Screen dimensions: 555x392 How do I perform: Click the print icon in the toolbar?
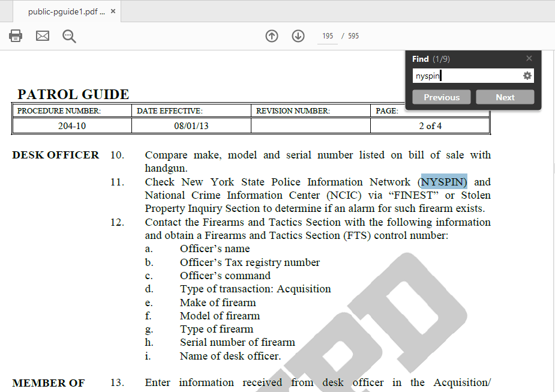click(16, 36)
